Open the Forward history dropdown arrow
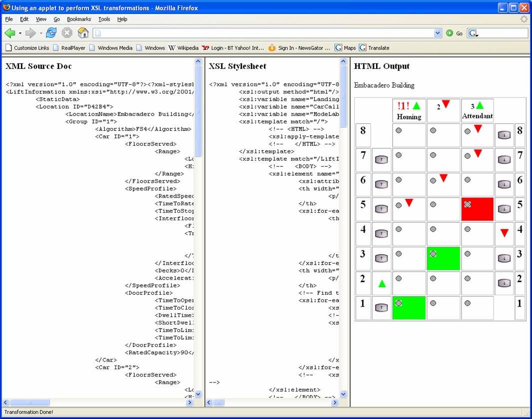 tap(41, 33)
